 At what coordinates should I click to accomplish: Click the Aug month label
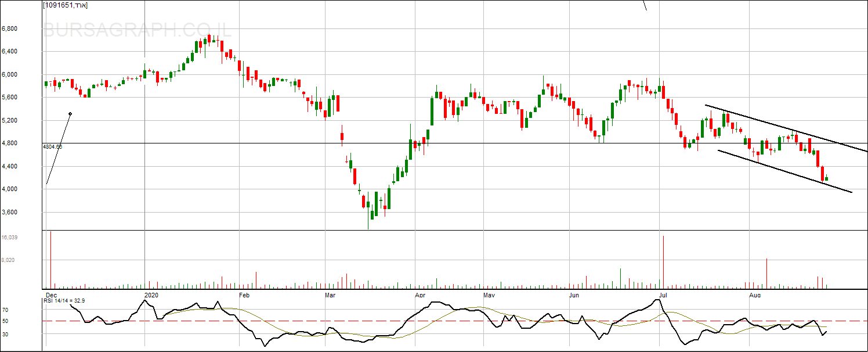click(x=755, y=295)
